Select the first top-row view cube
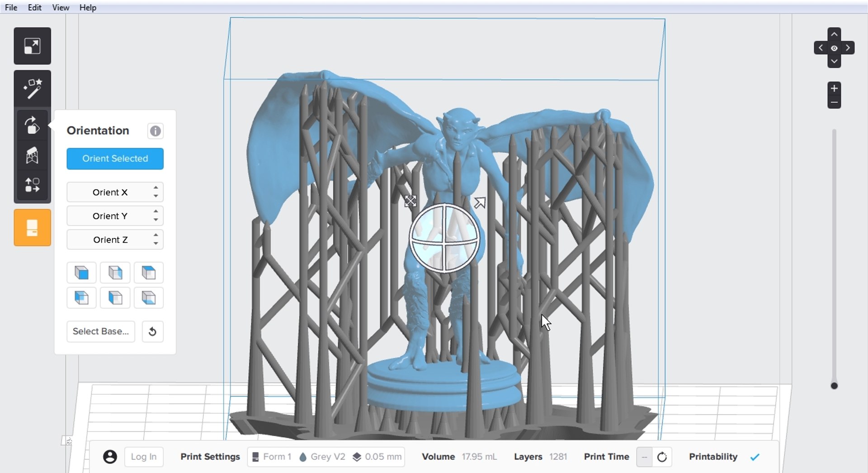Screen dimensions: 868x473 click(81, 272)
